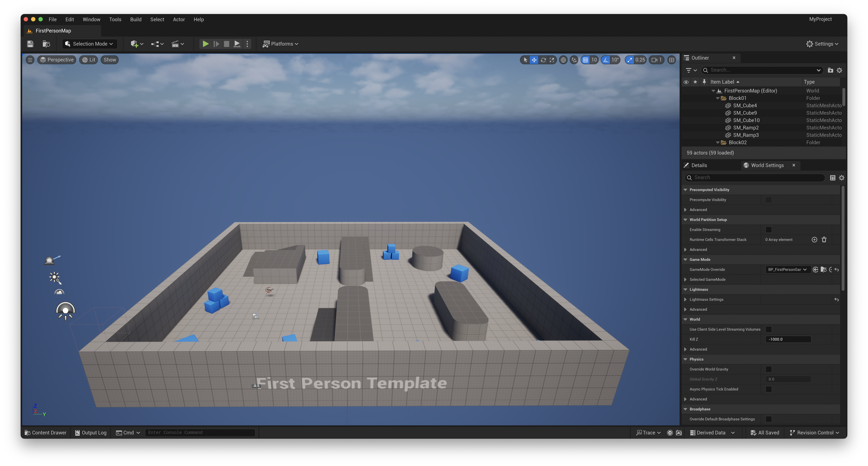Viewport: 868px width, 466px height.
Task: Click the Outliner search field
Action: click(762, 70)
